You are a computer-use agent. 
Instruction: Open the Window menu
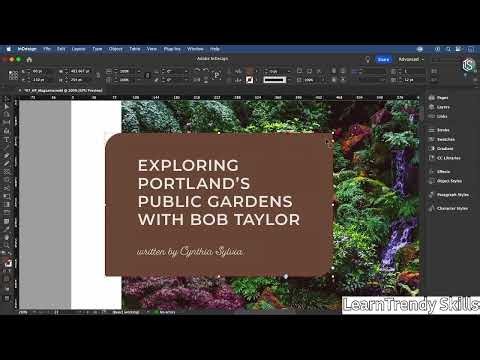pos(195,49)
